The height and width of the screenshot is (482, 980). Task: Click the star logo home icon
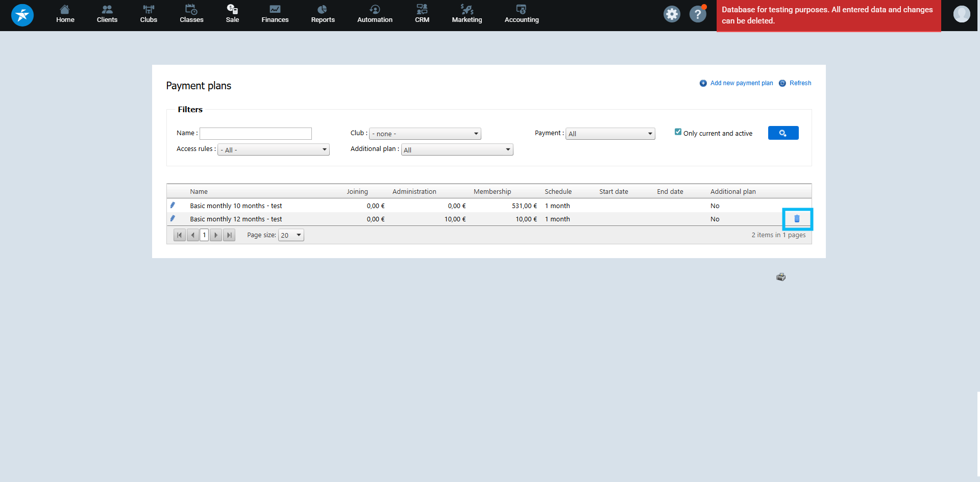point(22,15)
